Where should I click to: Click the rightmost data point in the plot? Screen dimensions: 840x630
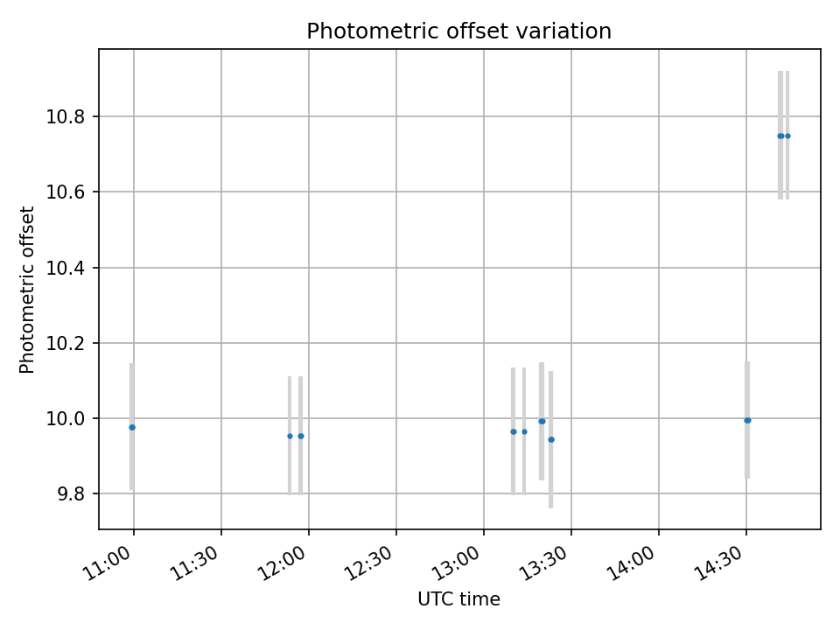(x=787, y=136)
